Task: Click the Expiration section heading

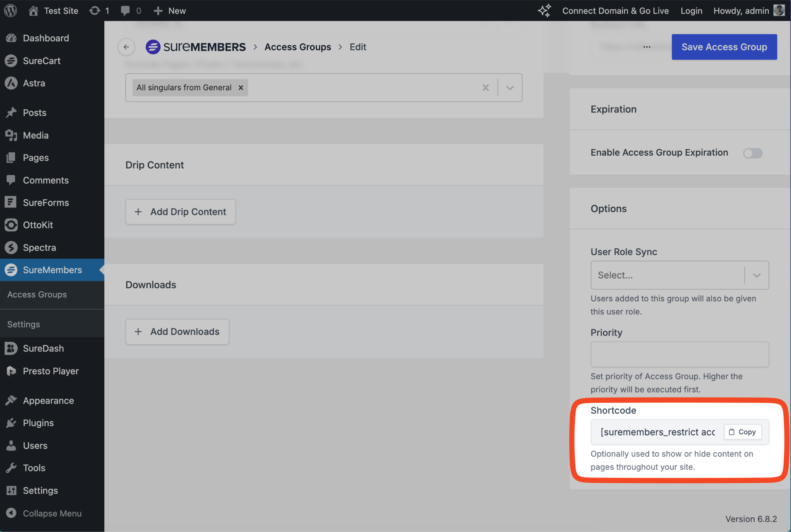Action: tap(613, 109)
